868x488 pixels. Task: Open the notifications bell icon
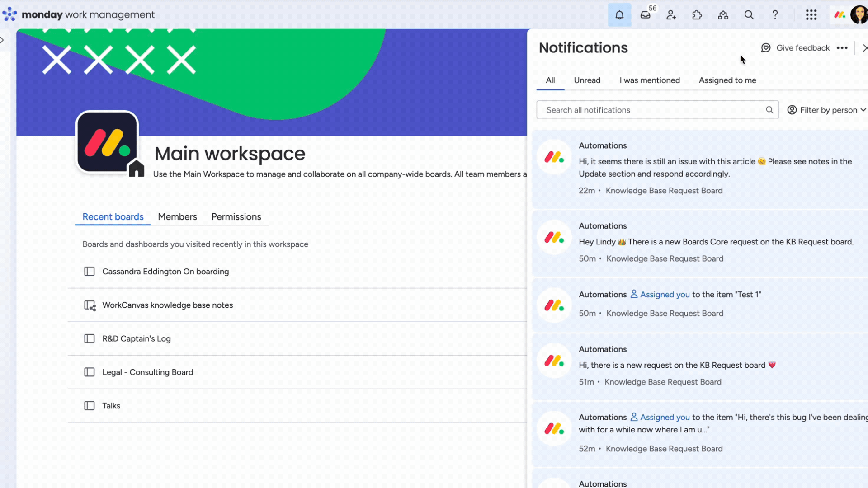click(x=619, y=14)
